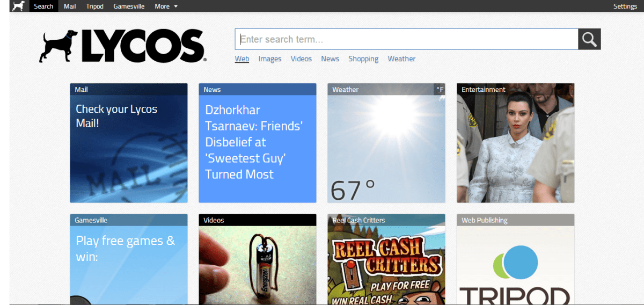Screen dimensions: 644x305
Task: Switch to Videos search tab
Action: point(301,59)
